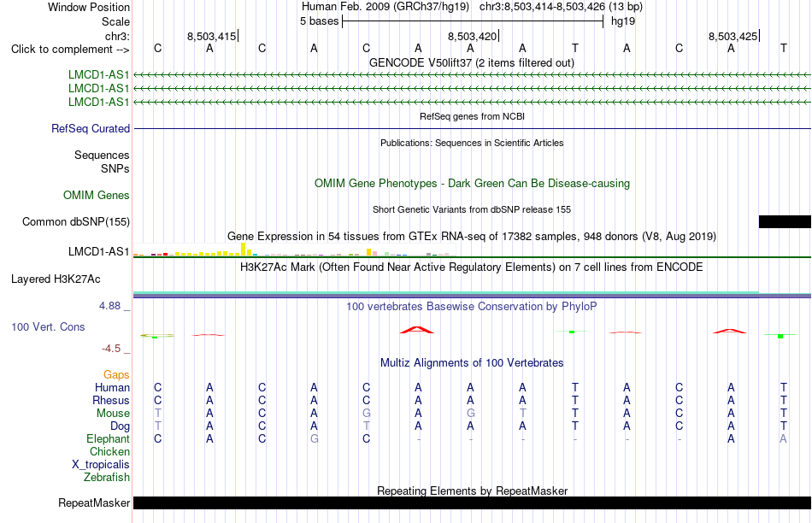Click the Human species row label
Image resolution: width=812 pixels, height=523 pixels.
(112, 387)
